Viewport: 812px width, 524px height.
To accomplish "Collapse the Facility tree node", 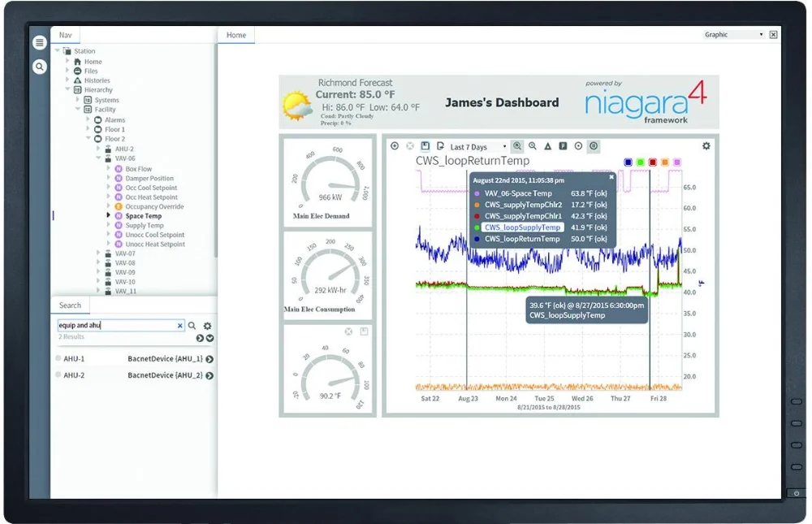I will tap(78, 110).
